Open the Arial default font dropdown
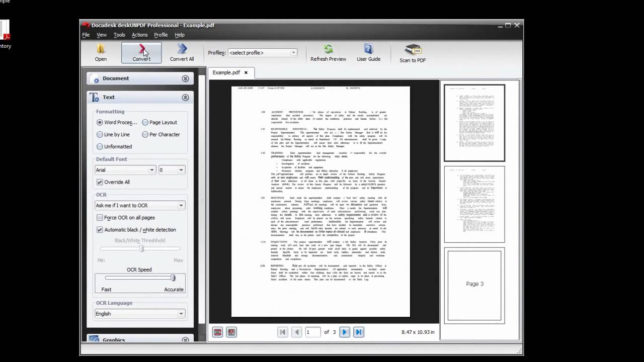This screenshot has width=644, height=362. click(125, 170)
